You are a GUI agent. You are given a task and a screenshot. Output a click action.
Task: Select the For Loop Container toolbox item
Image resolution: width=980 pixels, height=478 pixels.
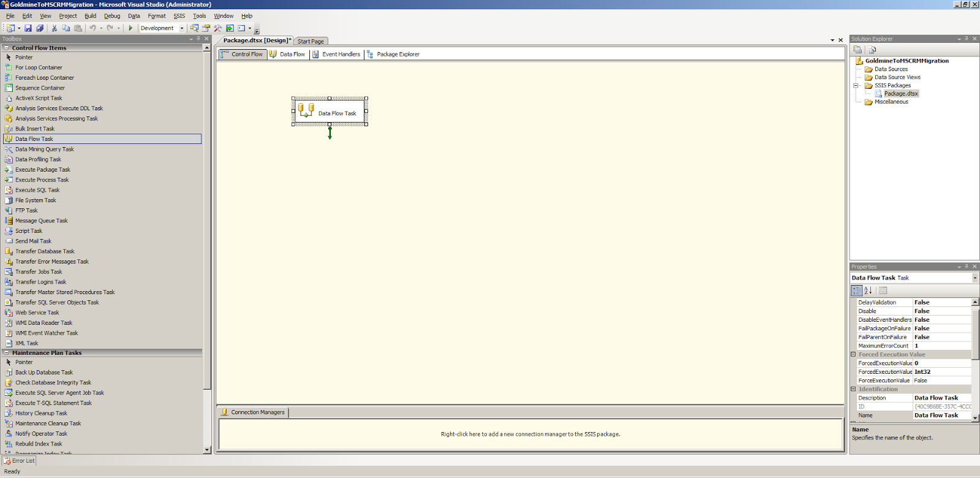click(x=102, y=67)
